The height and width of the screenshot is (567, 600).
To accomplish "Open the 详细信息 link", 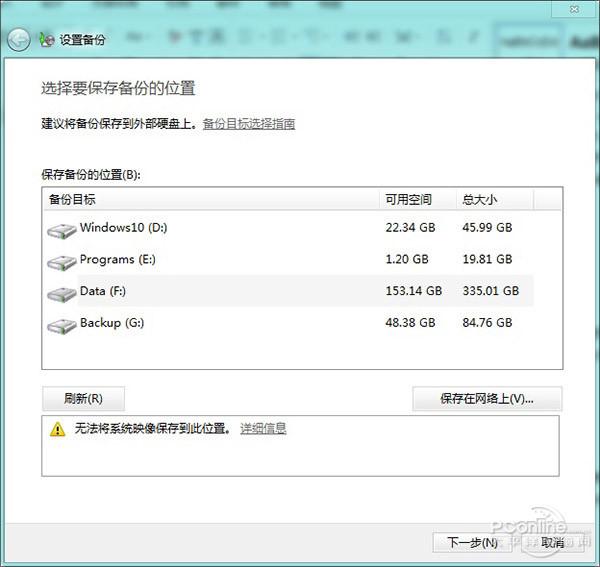I will (263, 428).
